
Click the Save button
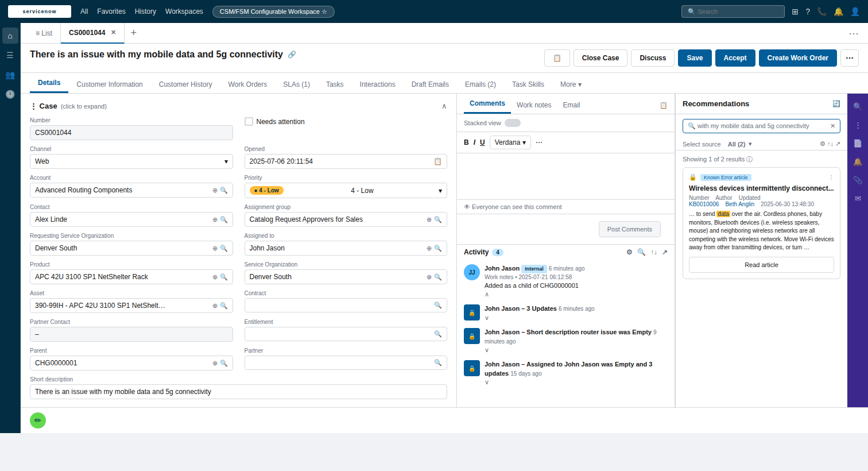click(695, 58)
